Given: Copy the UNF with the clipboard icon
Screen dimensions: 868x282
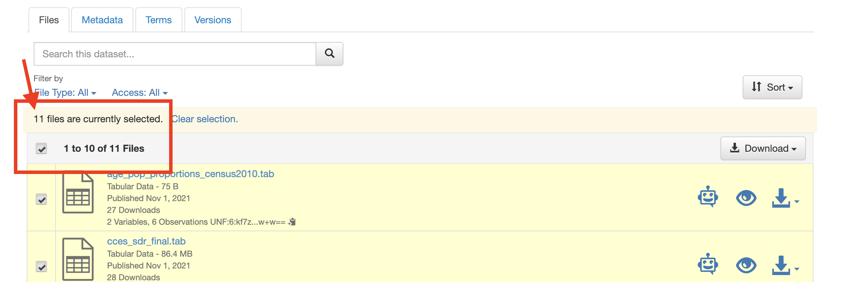Looking at the screenshot, I should pos(292,222).
